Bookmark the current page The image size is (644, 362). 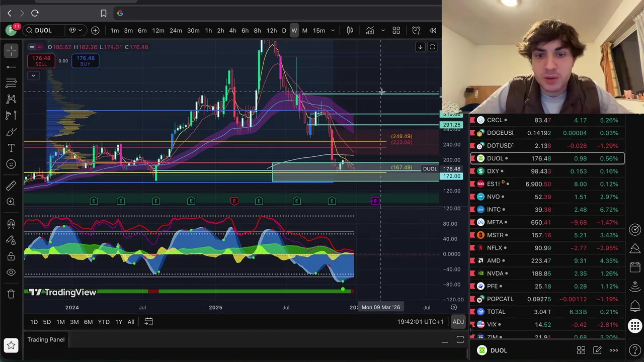(103, 13)
